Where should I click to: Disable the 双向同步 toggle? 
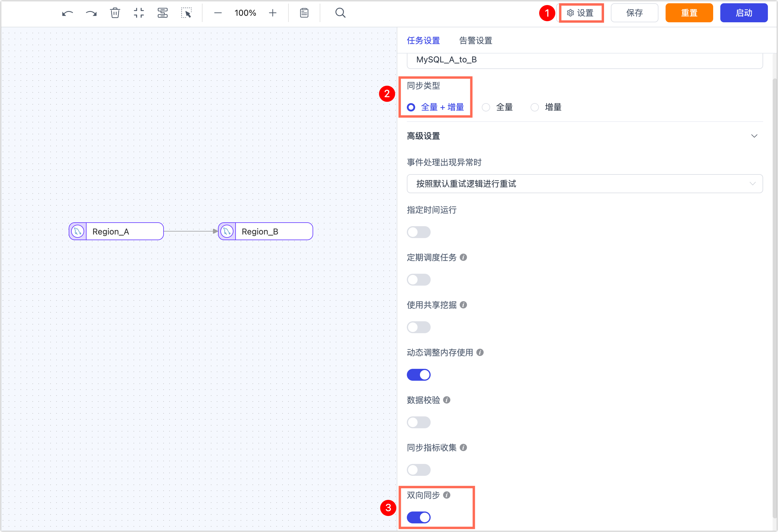point(418,517)
